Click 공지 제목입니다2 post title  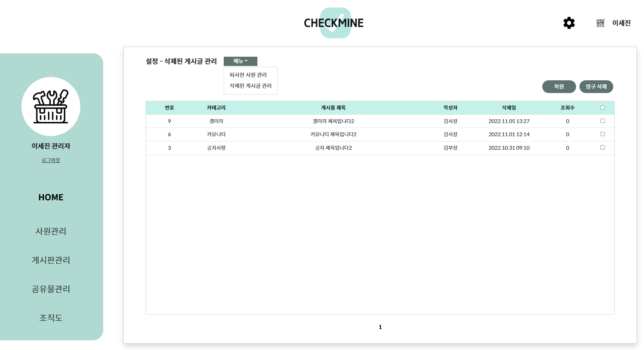pos(333,148)
